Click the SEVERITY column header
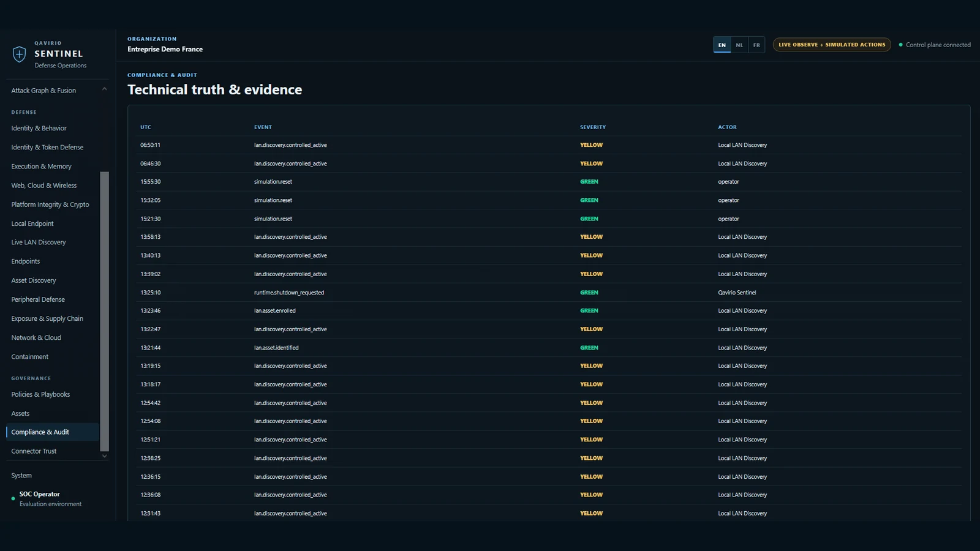980x551 pixels. click(593, 127)
